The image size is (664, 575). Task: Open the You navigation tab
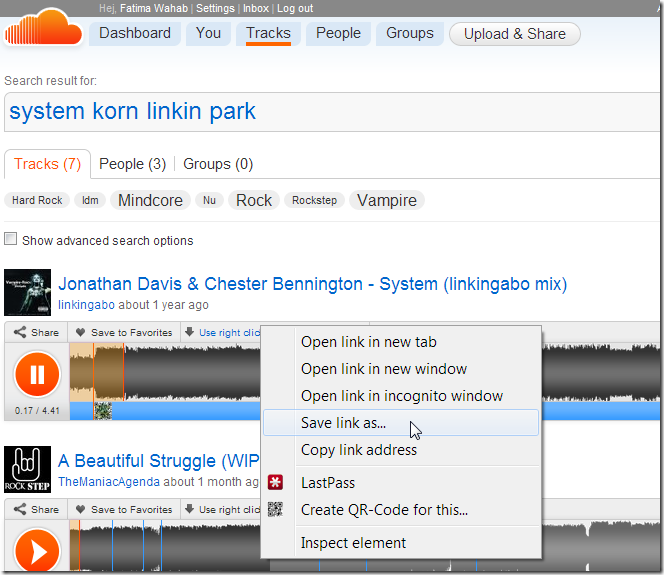tap(208, 33)
